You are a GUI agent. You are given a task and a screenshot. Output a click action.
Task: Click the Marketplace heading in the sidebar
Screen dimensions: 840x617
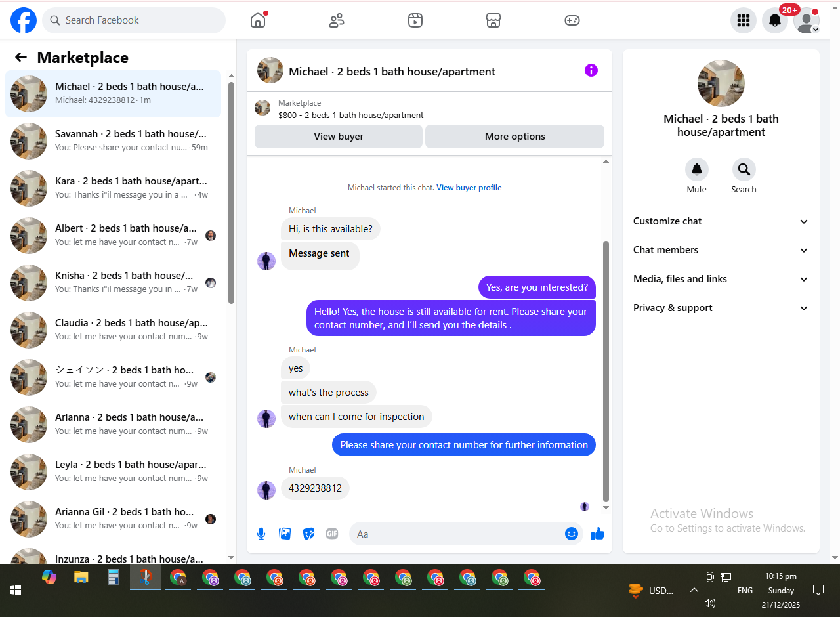pyautogui.click(x=83, y=58)
